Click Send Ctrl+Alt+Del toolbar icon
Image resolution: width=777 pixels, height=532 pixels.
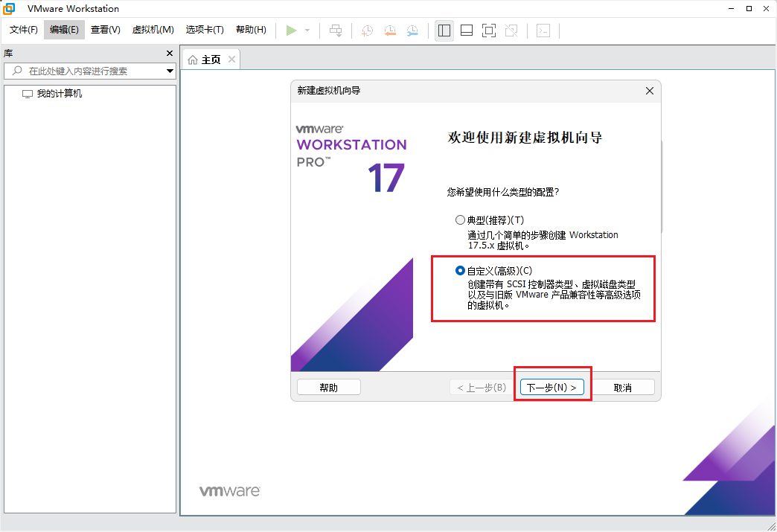(336, 31)
